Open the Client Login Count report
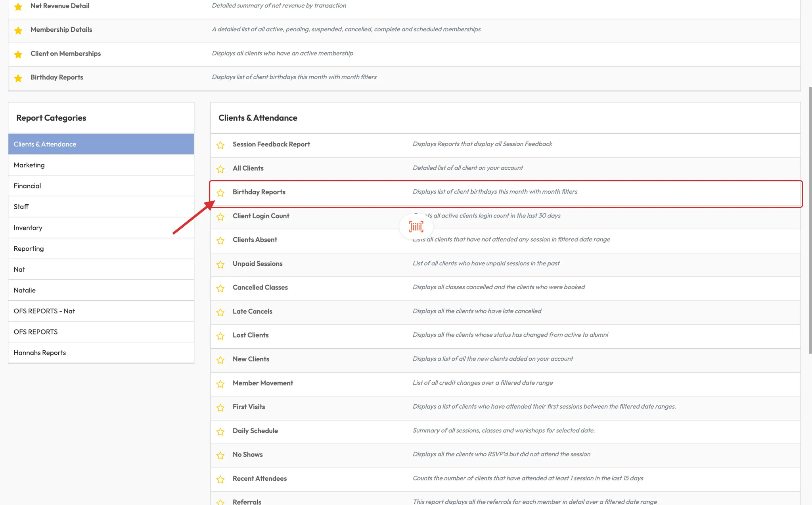The image size is (812, 505). pos(261,216)
